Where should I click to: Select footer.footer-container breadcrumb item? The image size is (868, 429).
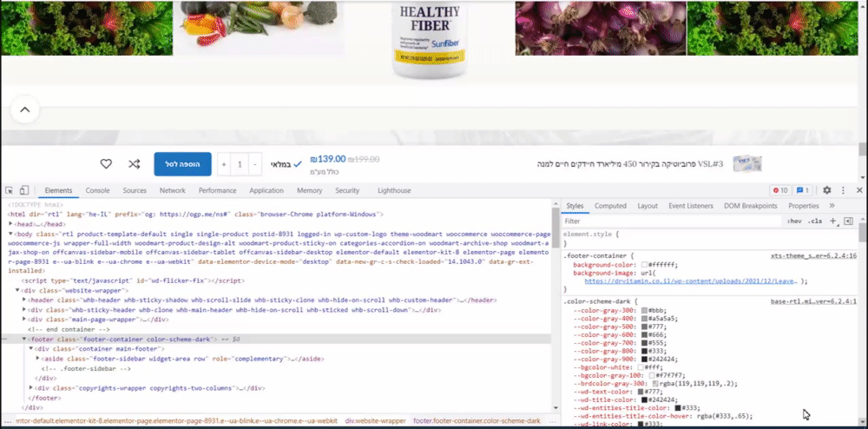pos(477,421)
